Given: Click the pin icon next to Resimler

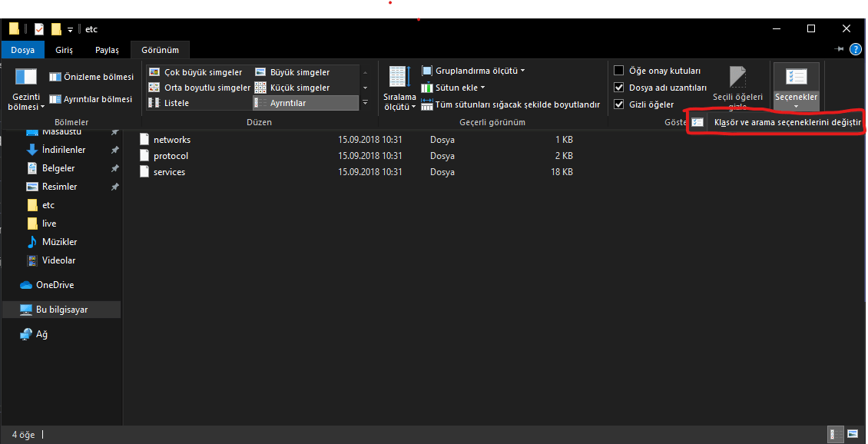Looking at the screenshot, I should coord(114,187).
